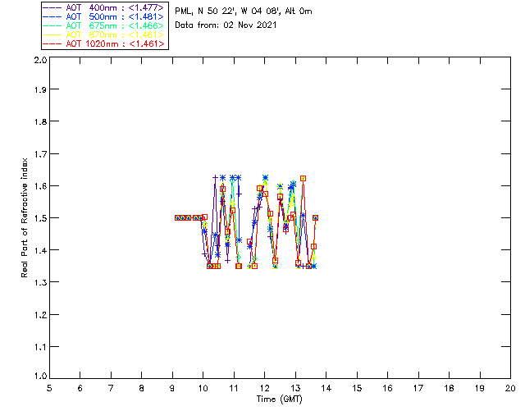Click the y-axis tick label '1.6'
Image resolution: width=525 pixels, height=420 pixels.
pyautogui.click(x=40, y=186)
